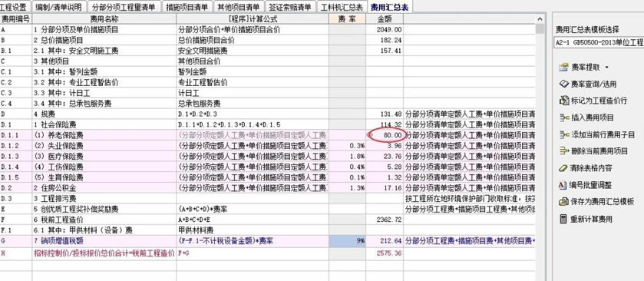Screen dimensions: 644x281
Task: Select the 总承包服务费 row name
Action: click(x=104, y=104)
